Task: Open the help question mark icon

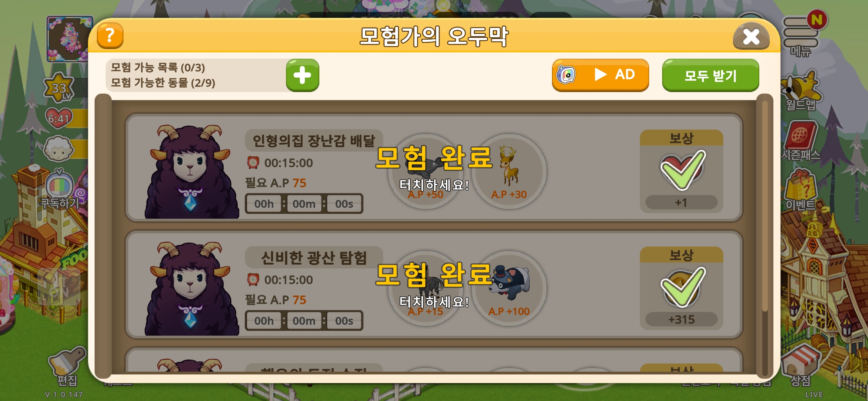Action: pyautogui.click(x=110, y=36)
